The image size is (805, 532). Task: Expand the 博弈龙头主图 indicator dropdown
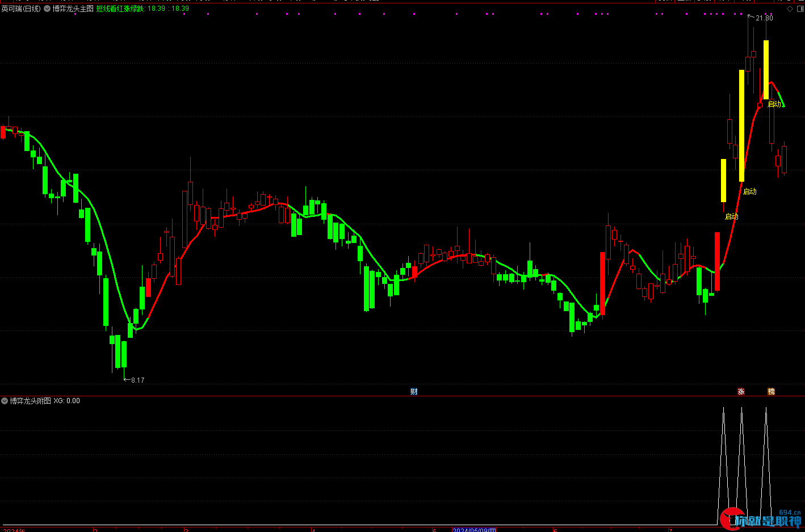click(x=48, y=9)
